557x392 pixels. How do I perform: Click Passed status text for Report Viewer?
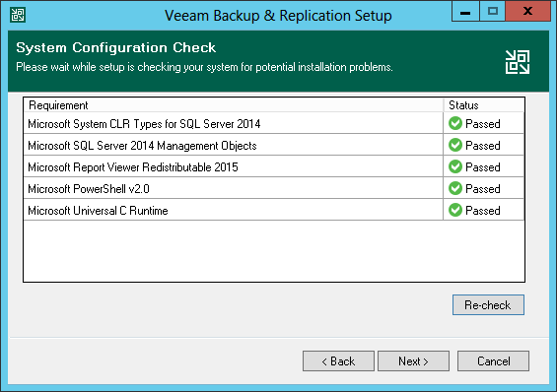pyautogui.click(x=483, y=167)
